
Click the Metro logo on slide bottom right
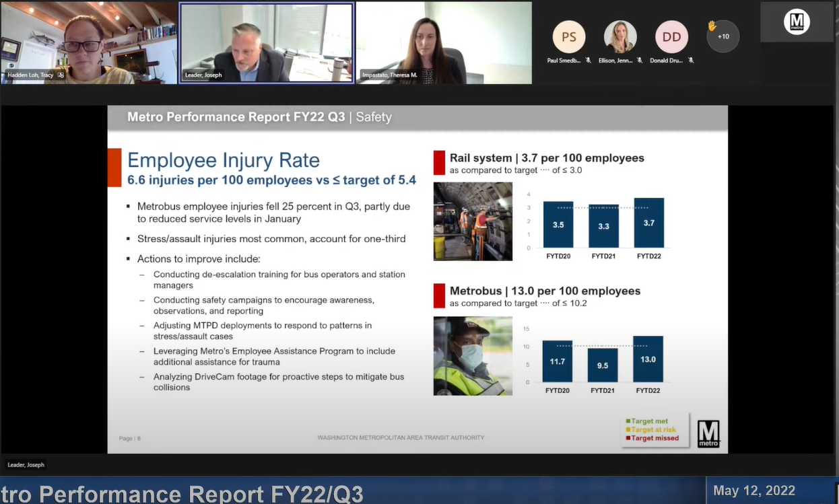pos(708,433)
